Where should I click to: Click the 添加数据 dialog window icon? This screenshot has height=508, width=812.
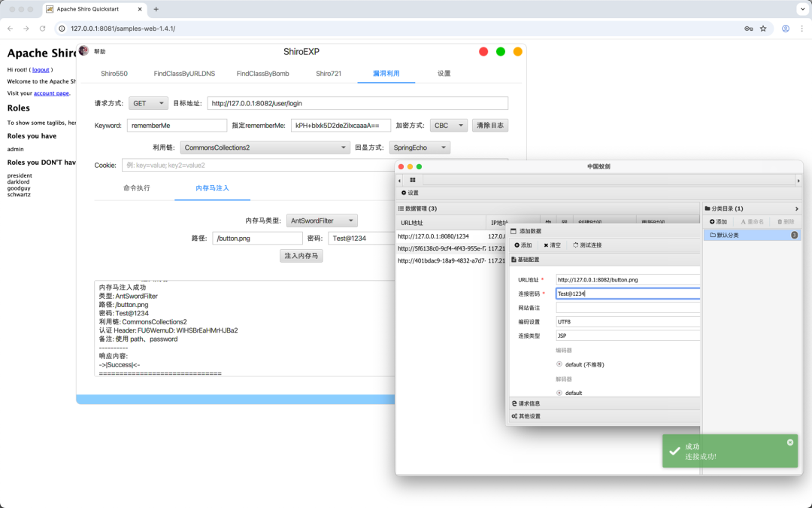tap(514, 231)
